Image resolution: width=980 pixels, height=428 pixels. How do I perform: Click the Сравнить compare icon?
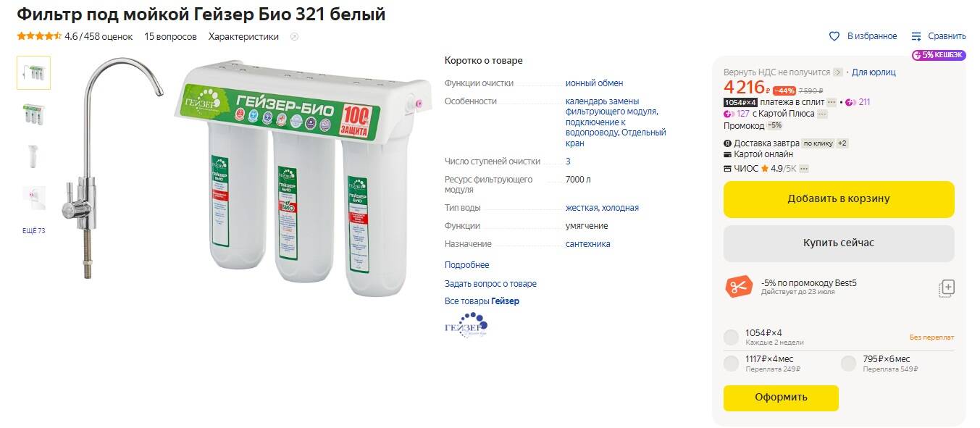point(916,36)
